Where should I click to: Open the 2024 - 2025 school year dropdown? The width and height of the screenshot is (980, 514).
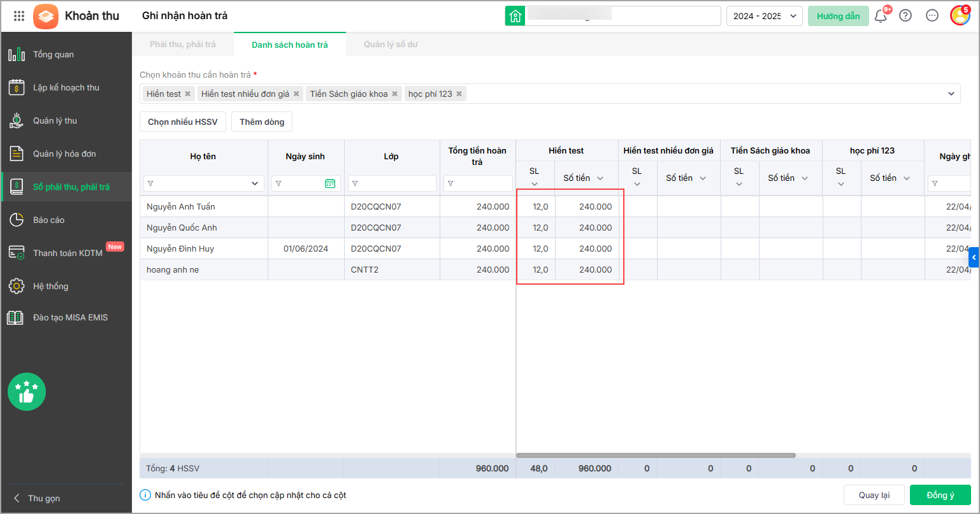click(x=764, y=16)
